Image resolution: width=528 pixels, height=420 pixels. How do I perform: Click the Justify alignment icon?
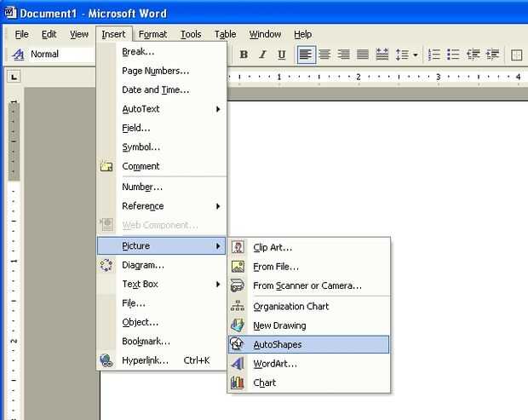point(363,55)
